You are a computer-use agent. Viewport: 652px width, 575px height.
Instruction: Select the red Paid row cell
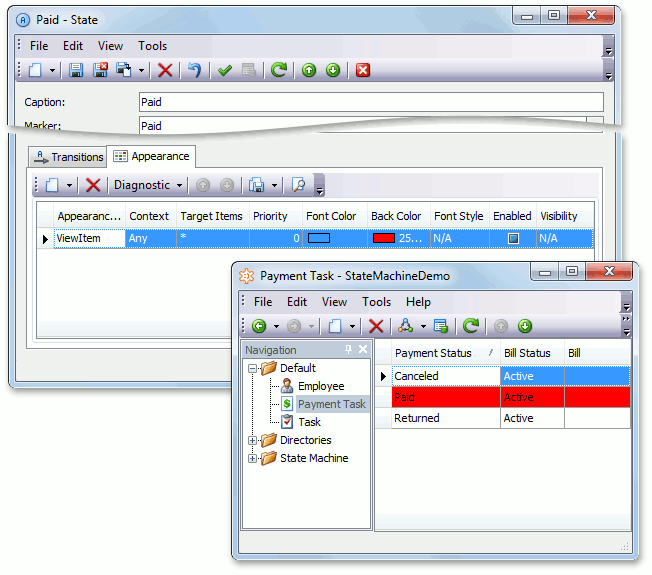446,397
